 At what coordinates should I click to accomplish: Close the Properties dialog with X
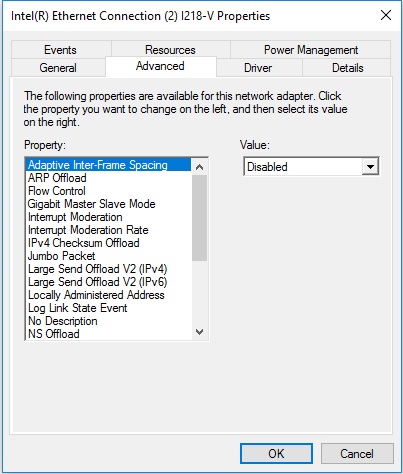click(386, 15)
